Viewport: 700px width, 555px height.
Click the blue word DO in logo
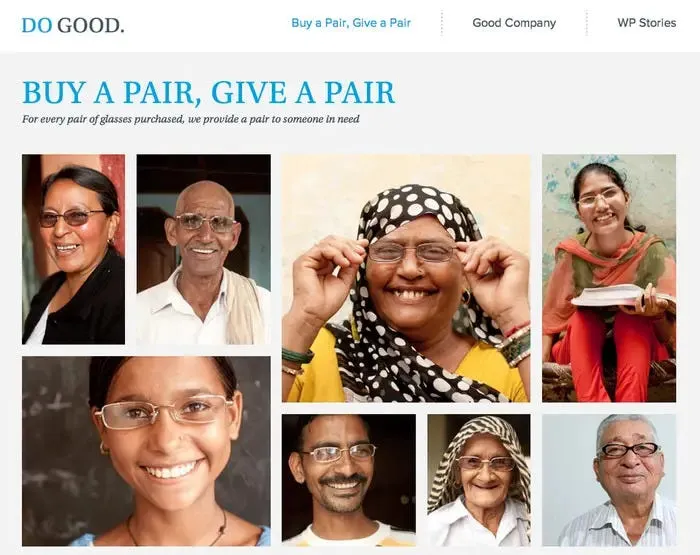pyautogui.click(x=37, y=25)
